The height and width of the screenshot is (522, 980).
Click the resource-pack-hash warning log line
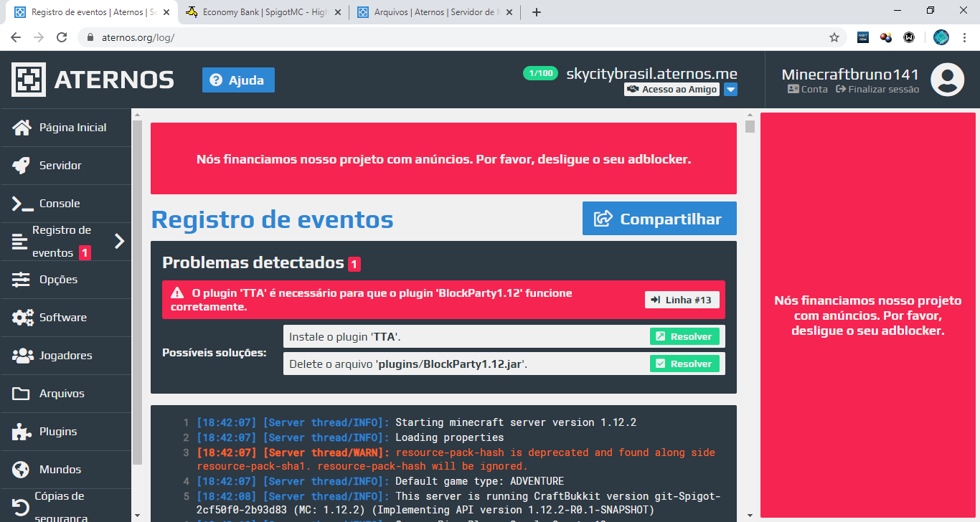point(456,460)
